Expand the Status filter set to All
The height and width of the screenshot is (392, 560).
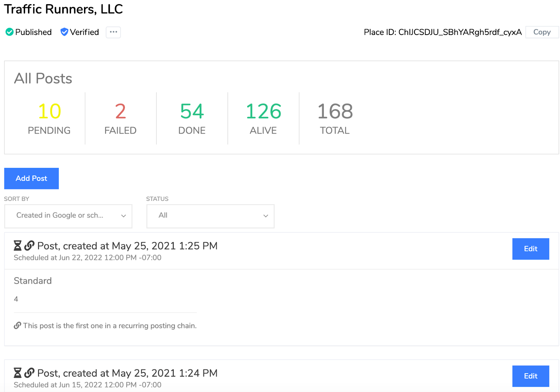(x=210, y=216)
